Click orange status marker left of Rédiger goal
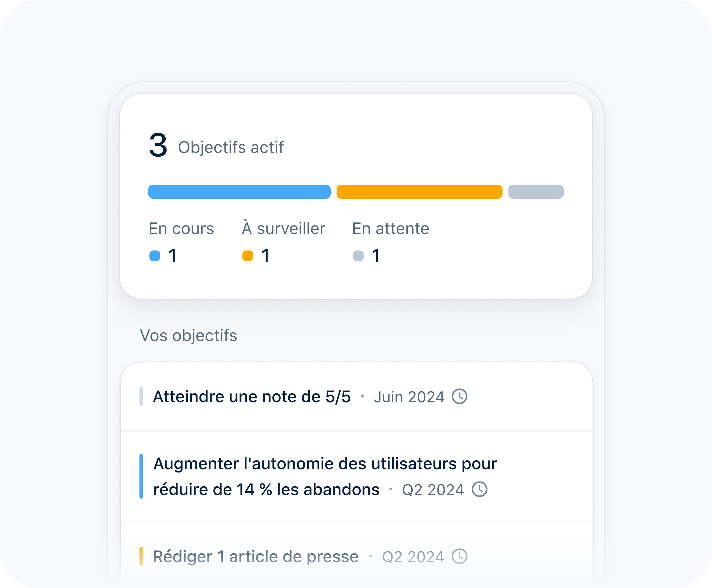The width and height of the screenshot is (712, 588). 141,556
